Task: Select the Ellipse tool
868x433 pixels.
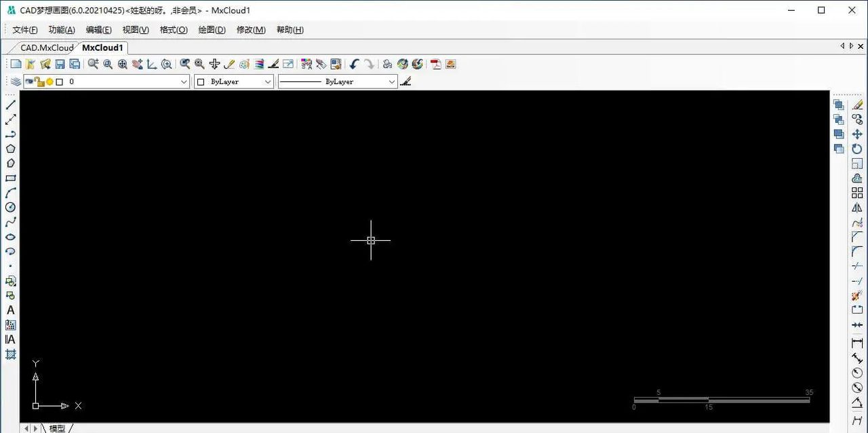Action: tap(10, 238)
